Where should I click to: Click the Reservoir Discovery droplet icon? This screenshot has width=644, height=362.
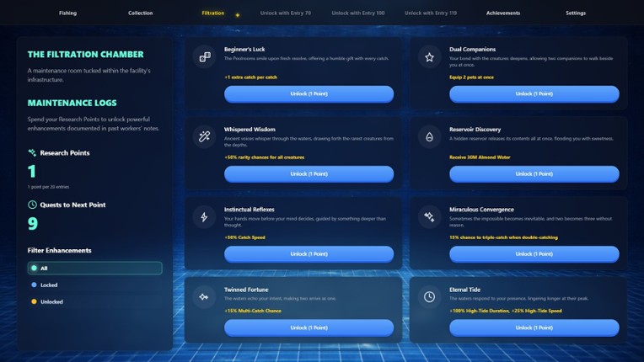[429, 137]
